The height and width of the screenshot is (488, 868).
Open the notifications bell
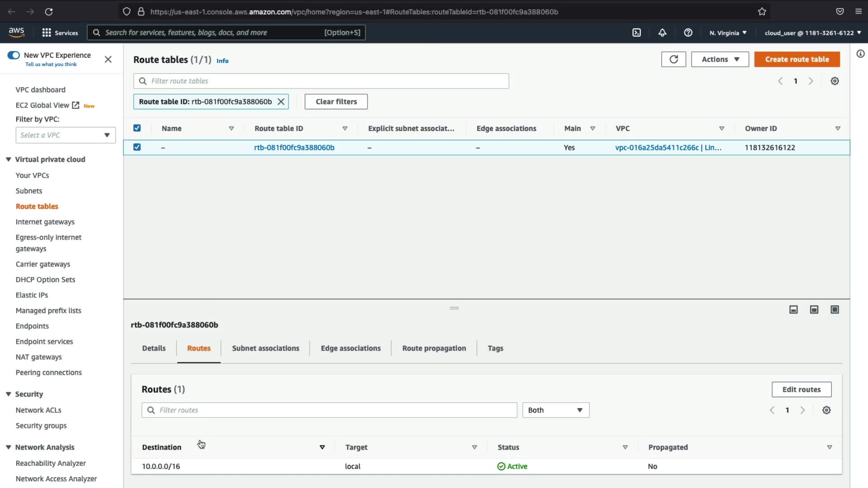[662, 33]
